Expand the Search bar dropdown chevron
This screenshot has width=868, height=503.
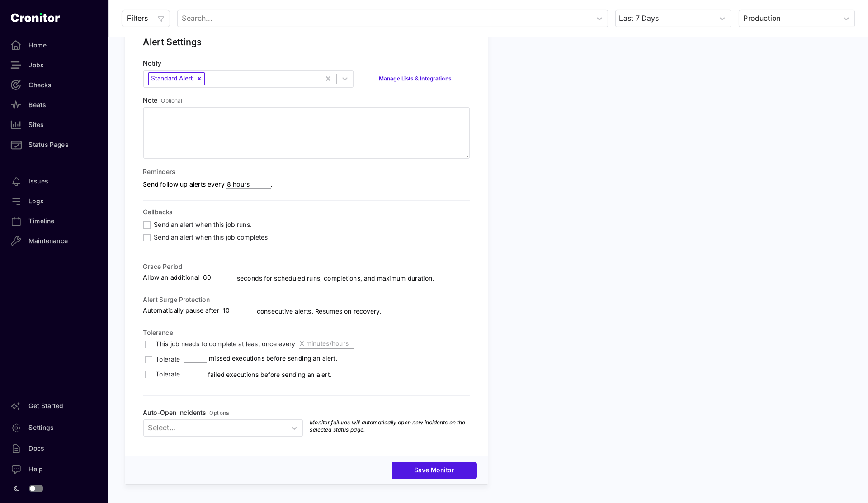coord(599,19)
